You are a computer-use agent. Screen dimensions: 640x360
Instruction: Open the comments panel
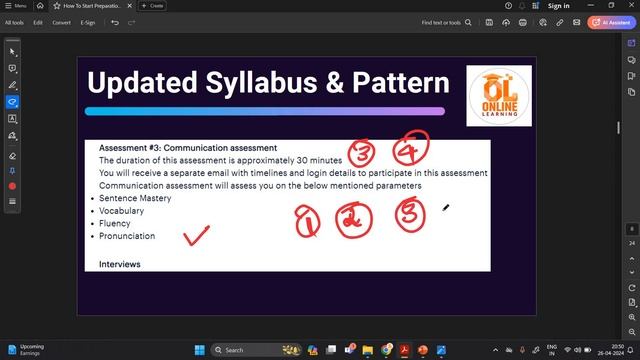631,60
